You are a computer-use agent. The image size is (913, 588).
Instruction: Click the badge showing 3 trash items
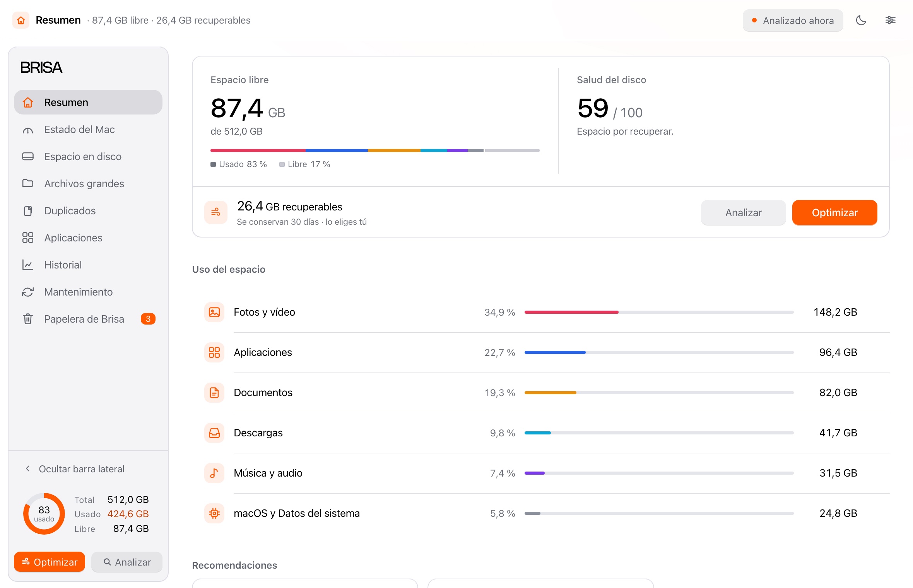tap(148, 319)
